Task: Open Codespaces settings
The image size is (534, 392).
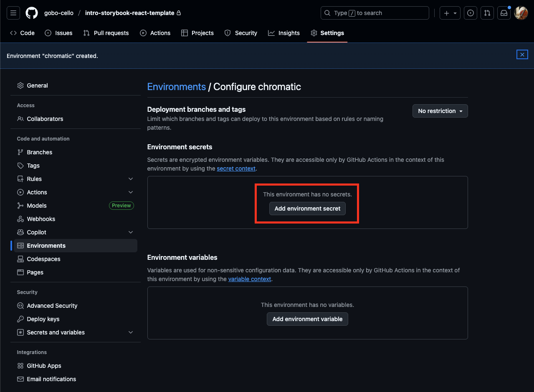Action: point(76,259)
